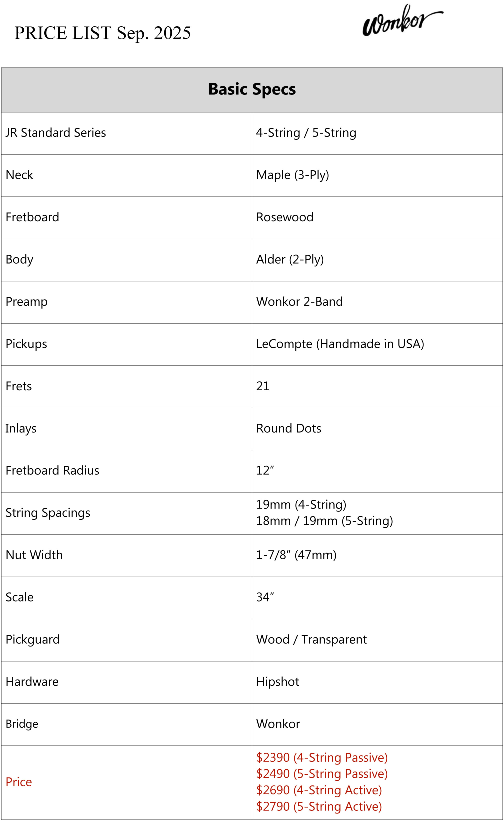
Task: Select the $2390 (4-String Passive) price
Action: click(x=322, y=758)
